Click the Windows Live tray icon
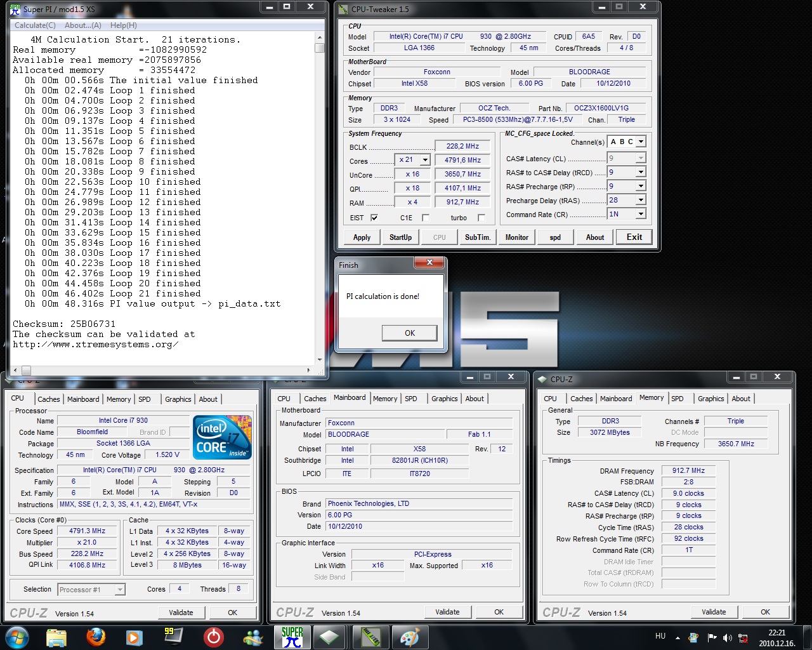The height and width of the screenshot is (650, 812). 693,637
